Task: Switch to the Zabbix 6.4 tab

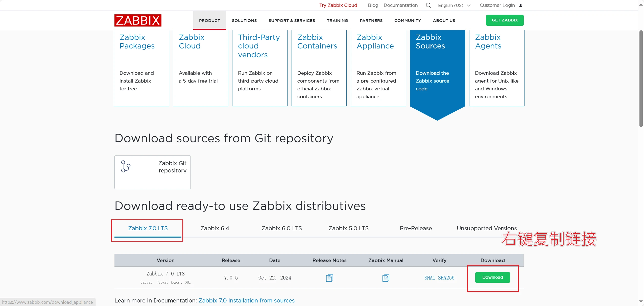Action: click(x=214, y=228)
